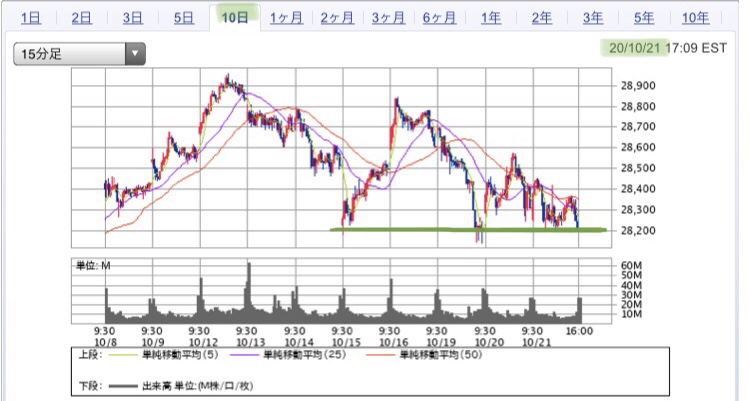The width and height of the screenshot is (749, 401).
Task: Click legend entry 単純移動平均(25)
Action: click(305, 355)
